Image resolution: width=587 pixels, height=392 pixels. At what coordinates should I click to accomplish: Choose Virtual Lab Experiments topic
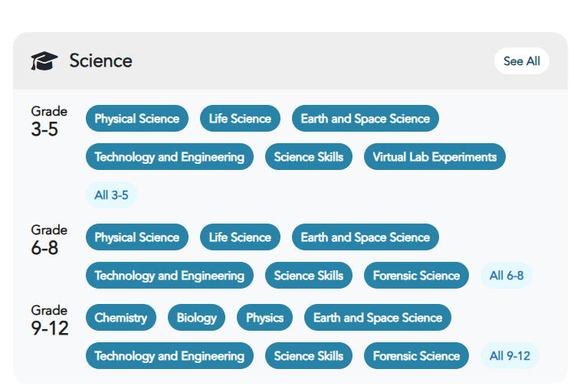[x=435, y=157]
